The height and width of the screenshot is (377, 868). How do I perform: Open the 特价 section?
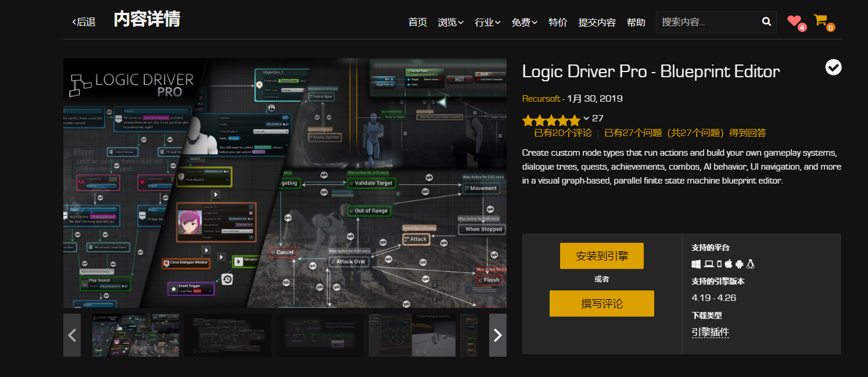[x=558, y=21]
